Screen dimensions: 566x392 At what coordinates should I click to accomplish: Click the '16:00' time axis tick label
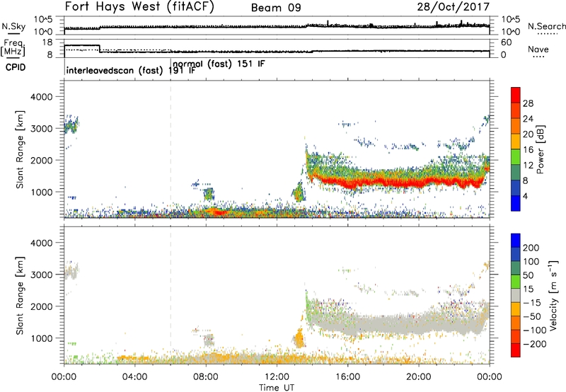(347, 377)
